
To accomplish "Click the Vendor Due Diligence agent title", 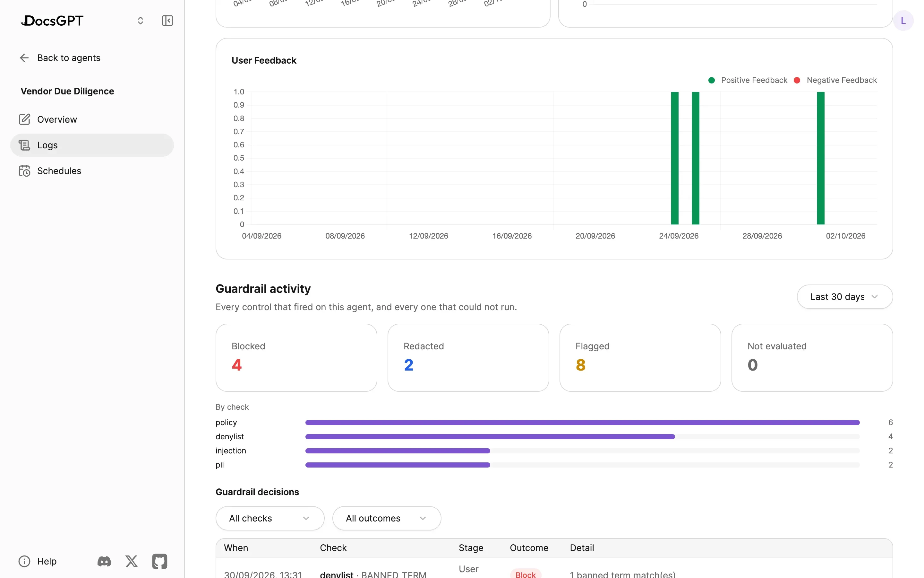I will coord(67,92).
